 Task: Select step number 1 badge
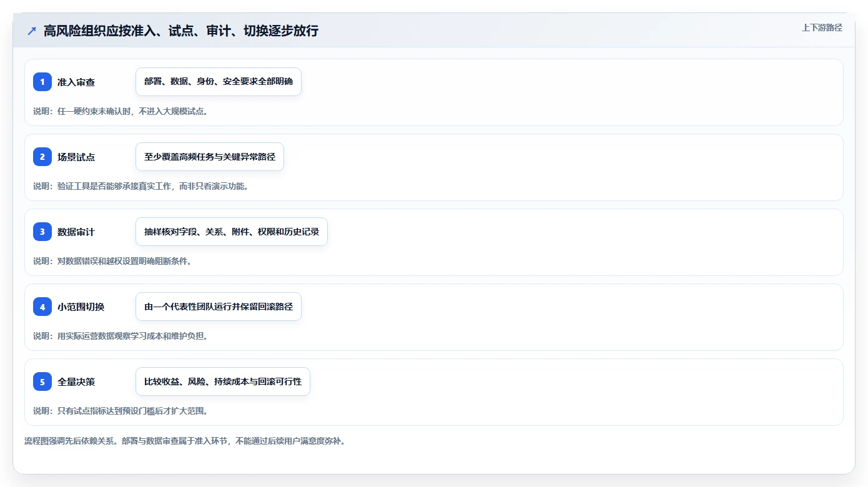[42, 82]
